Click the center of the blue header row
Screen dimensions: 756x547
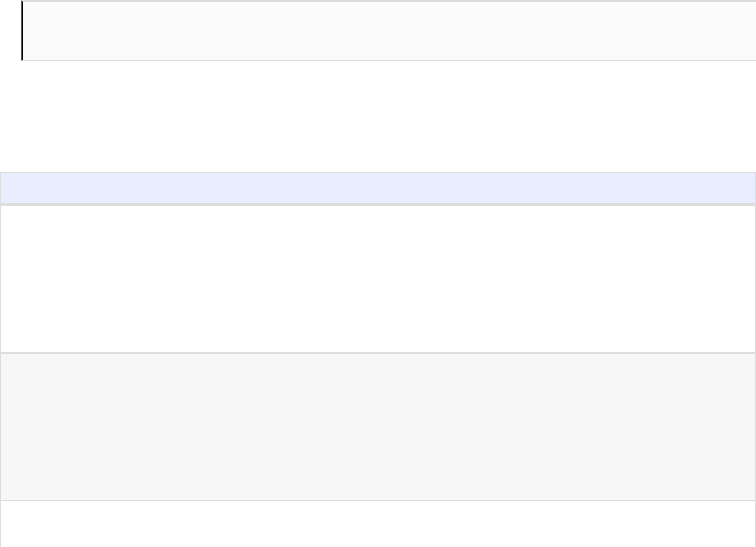point(378,187)
